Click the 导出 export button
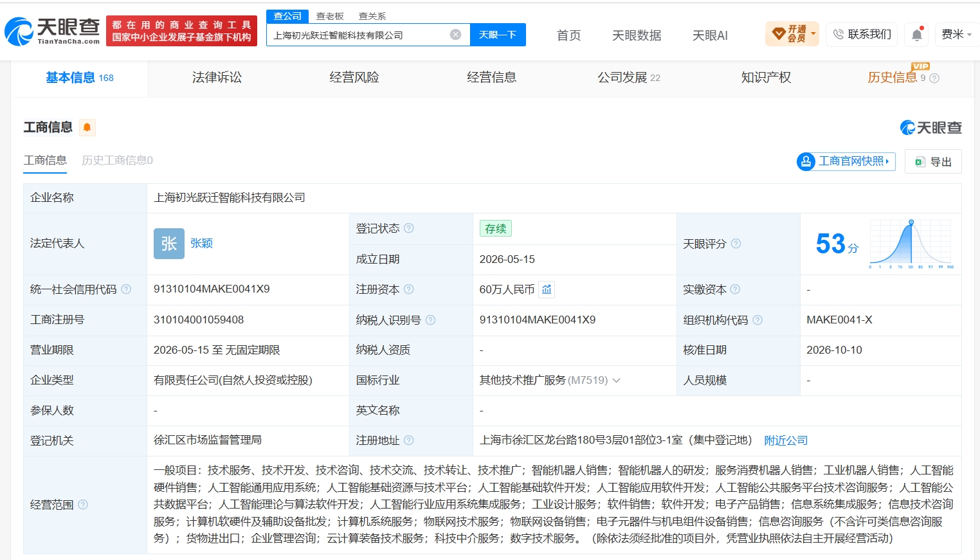The height and width of the screenshot is (560, 980). tap(933, 161)
